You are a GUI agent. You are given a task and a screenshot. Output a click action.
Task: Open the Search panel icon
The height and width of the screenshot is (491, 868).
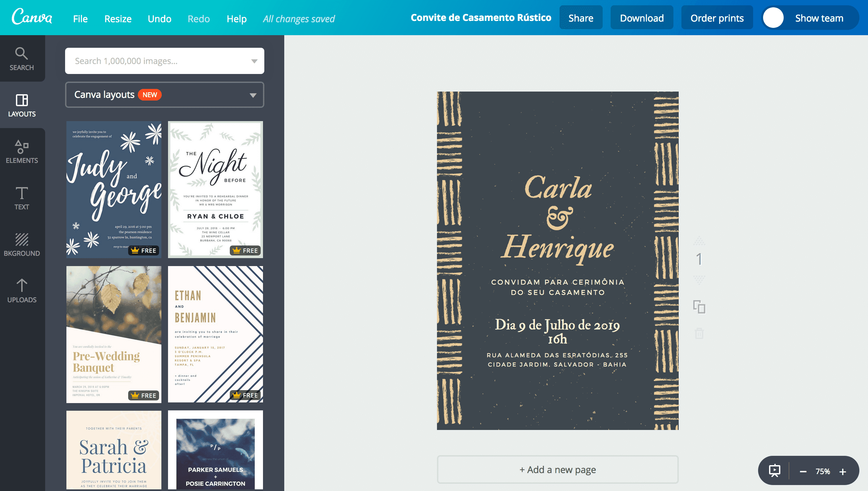tap(22, 59)
